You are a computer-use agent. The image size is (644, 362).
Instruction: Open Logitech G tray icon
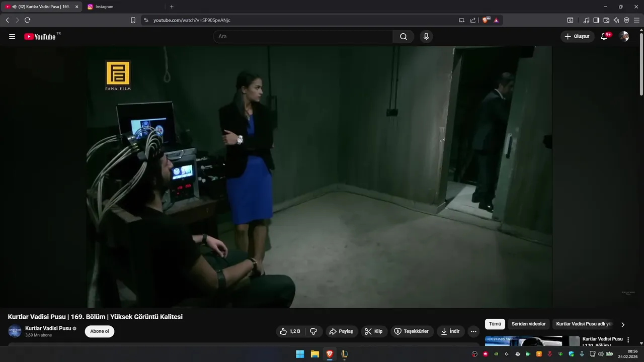(507, 354)
